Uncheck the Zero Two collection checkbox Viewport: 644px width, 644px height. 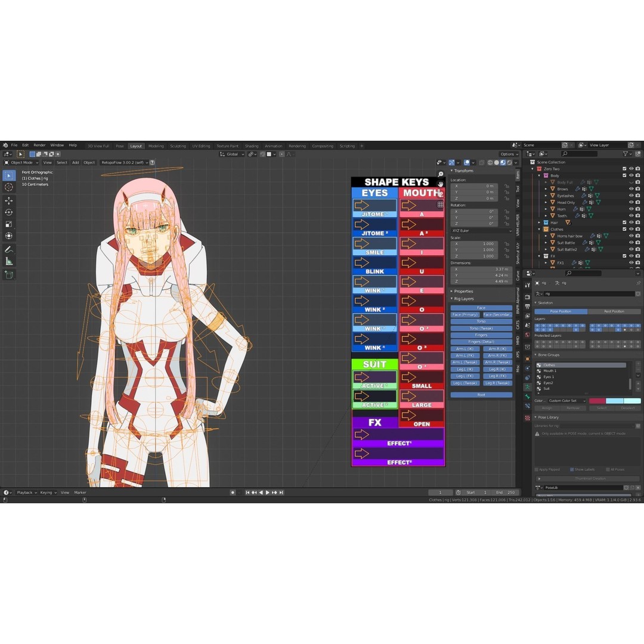[624, 169]
